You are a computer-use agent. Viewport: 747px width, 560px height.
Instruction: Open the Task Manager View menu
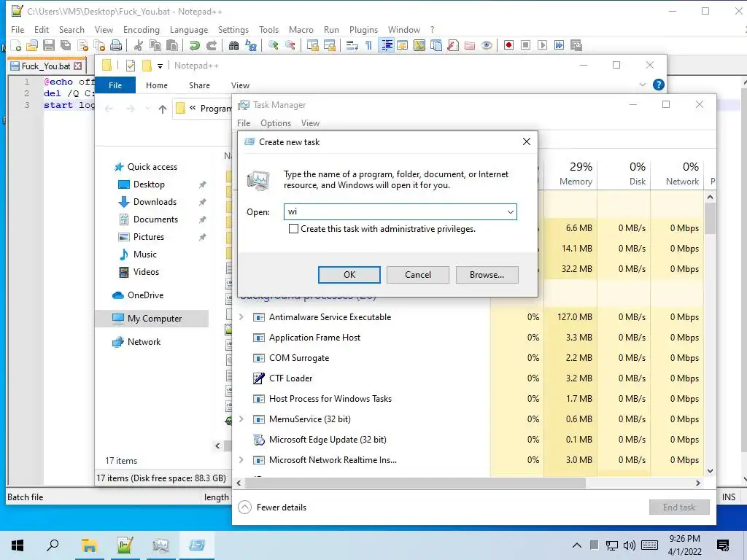[310, 122]
